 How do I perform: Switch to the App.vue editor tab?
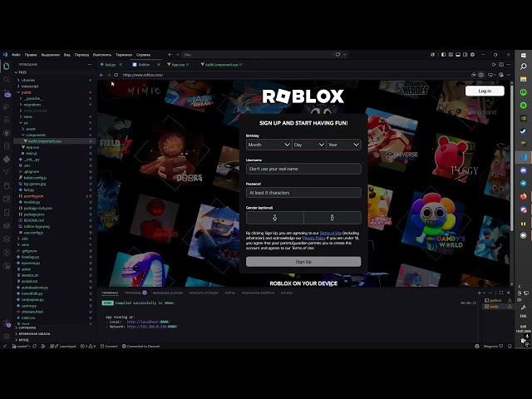178,65
